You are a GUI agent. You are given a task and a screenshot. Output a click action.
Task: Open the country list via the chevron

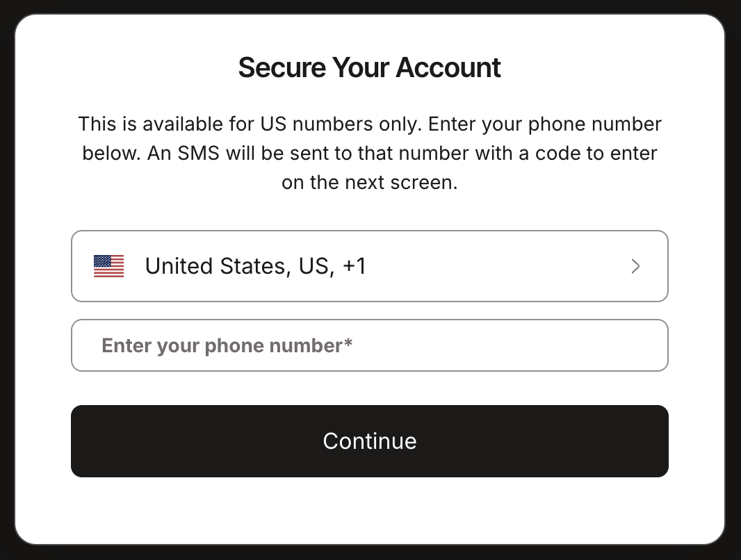[x=635, y=266]
